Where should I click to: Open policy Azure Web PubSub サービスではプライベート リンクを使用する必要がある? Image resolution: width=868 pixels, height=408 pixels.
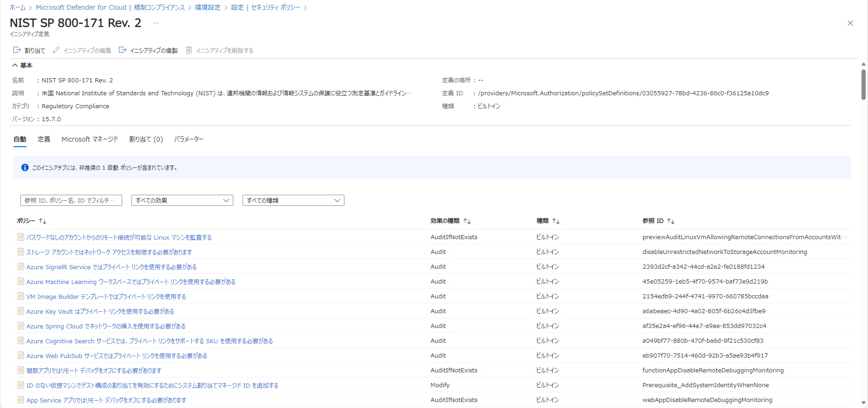[x=117, y=356]
